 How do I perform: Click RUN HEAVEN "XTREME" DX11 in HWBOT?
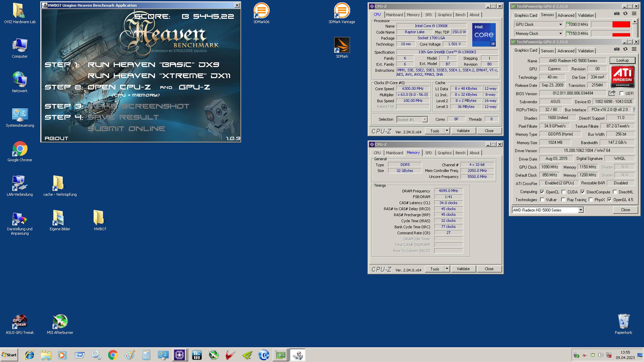coord(159,76)
